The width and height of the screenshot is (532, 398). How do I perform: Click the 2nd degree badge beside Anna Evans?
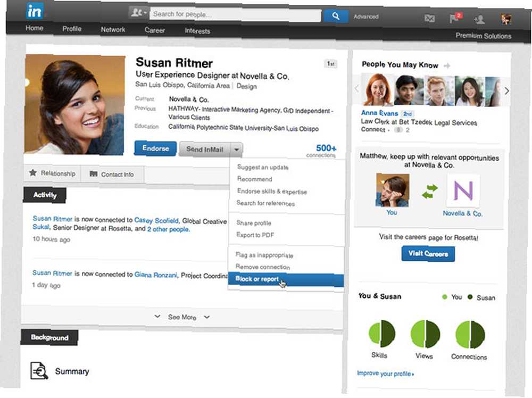[x=408, y=114]
